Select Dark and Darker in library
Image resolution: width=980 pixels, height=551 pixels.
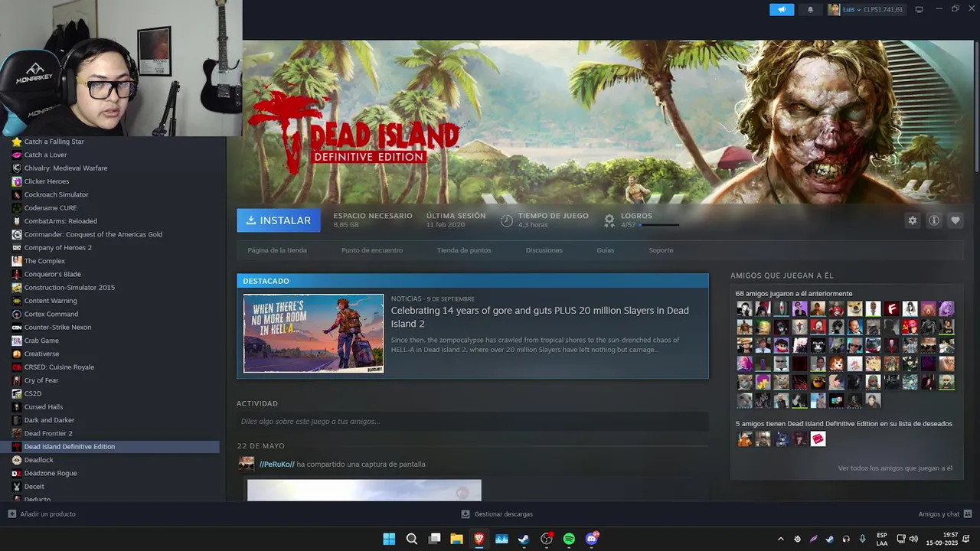(50, 420)
